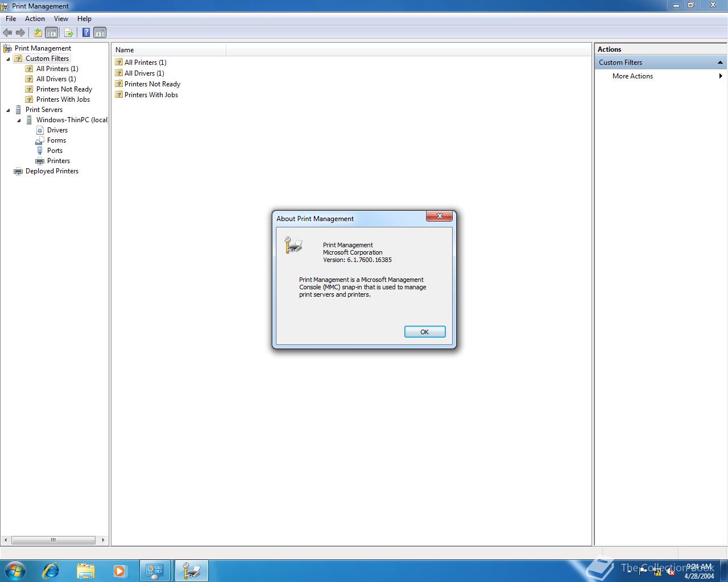Click the clock showing 4/28/2004

[x=699, y=571]
